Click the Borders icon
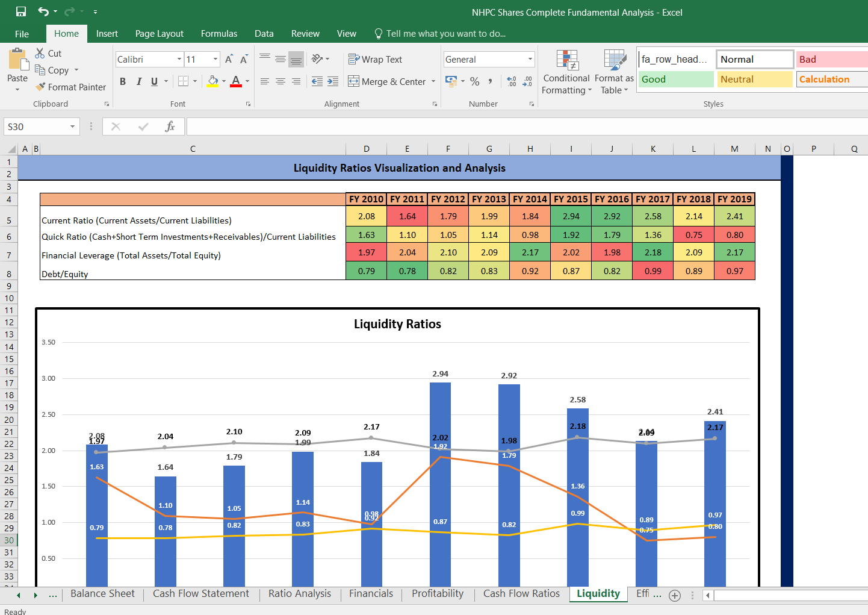Viewport: 868px width, 615px height. point(184,81)
